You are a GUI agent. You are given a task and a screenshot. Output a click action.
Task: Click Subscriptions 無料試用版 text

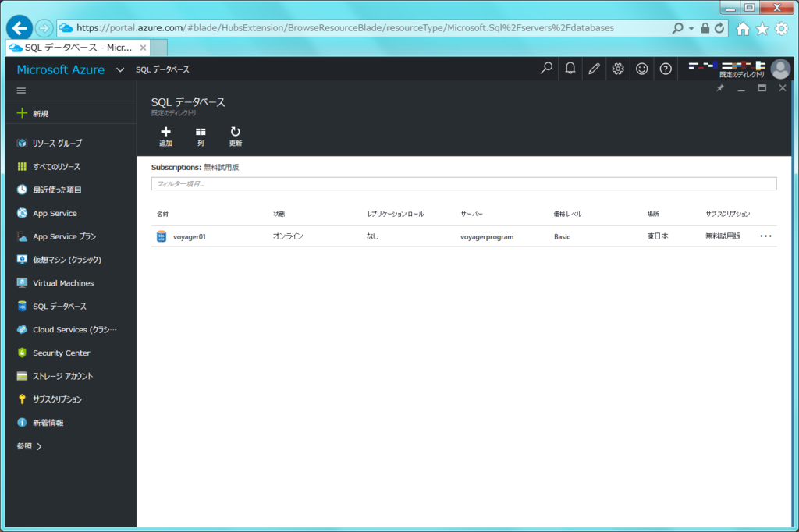pos(195,167)
